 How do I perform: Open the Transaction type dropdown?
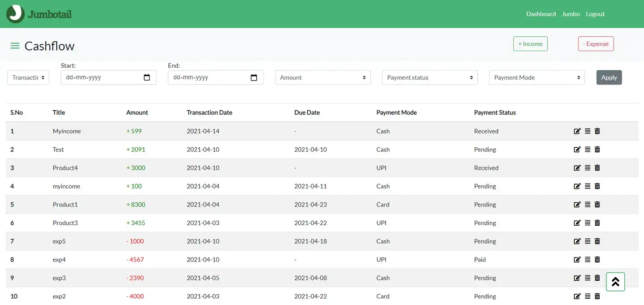pyautogui.click(x=28, y=77)
